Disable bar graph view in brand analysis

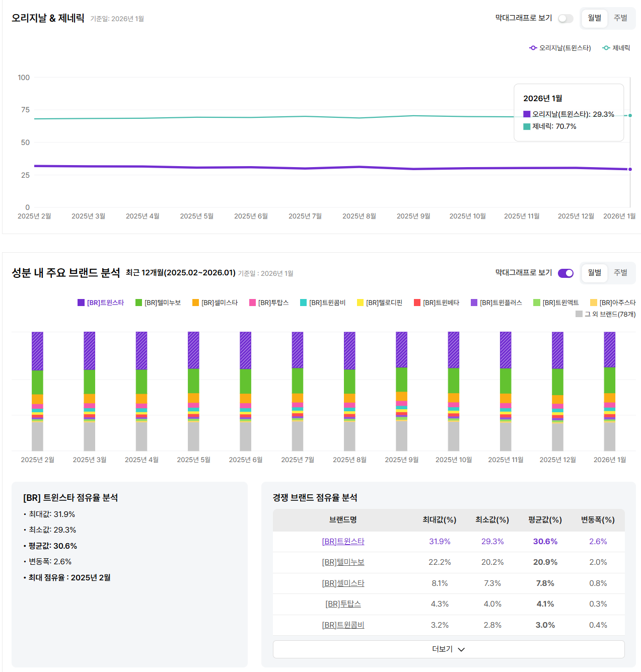click(x=565, y=273)
